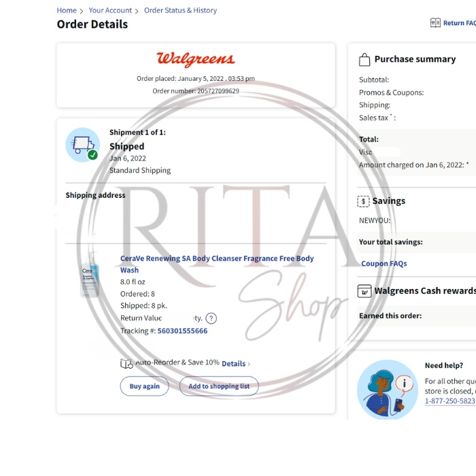This screenshot has height=476, width=476.
Task: Open Your Account breadcrumb
Action: pos(110,10)
